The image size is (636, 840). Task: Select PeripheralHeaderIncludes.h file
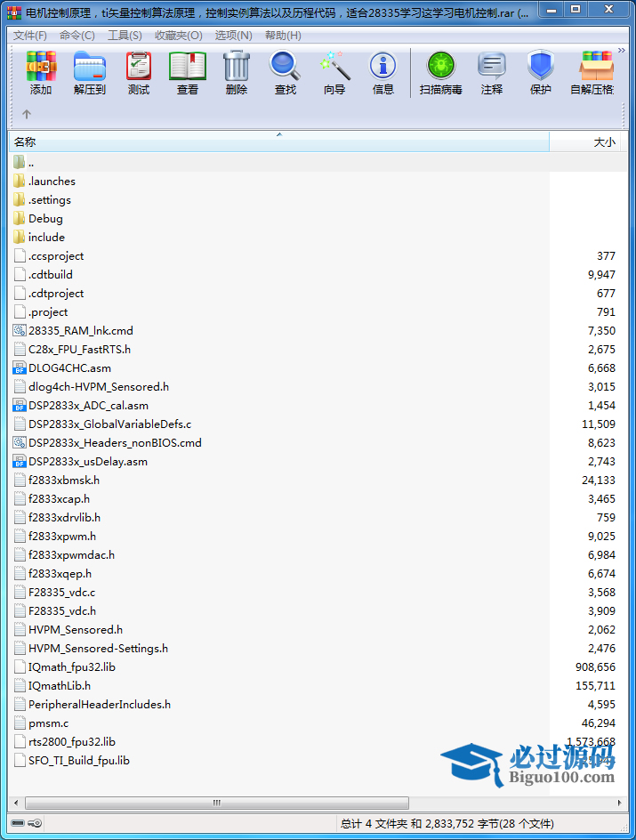pyautogui.click(x=93, y=705)
